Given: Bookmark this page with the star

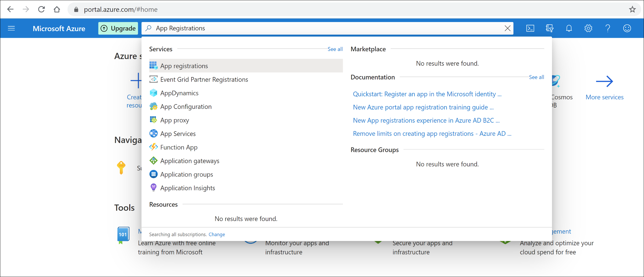Looking at the screenshot, I should click(x=632, y=9).
